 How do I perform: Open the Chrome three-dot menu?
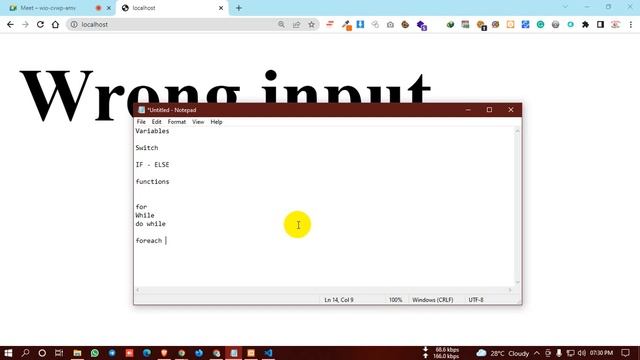(631, 24)
